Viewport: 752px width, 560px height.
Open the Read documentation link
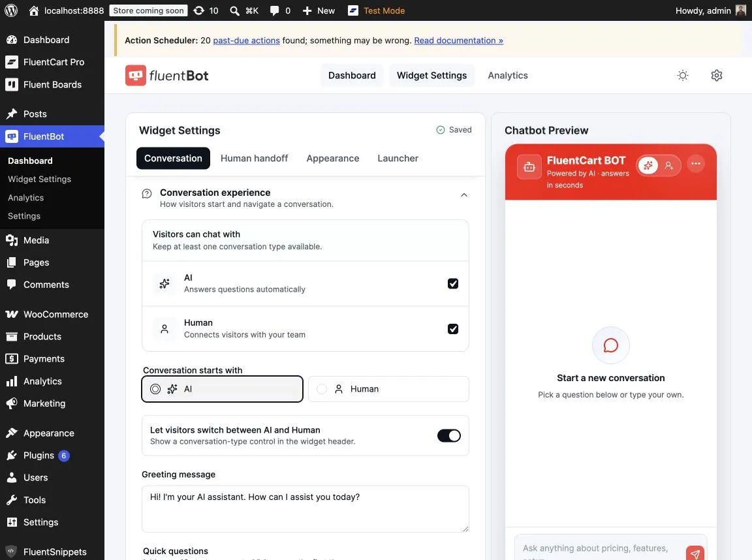pos(458,40)
